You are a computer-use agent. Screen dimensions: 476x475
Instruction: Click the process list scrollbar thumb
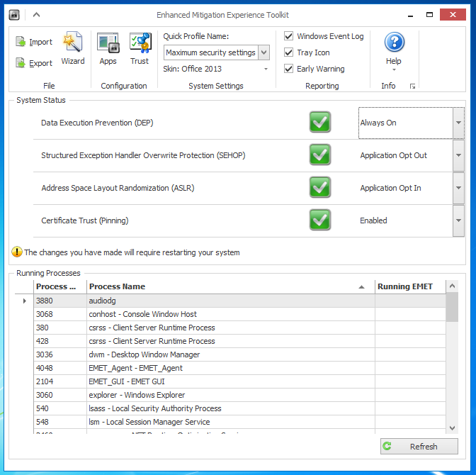click(452, 307)
